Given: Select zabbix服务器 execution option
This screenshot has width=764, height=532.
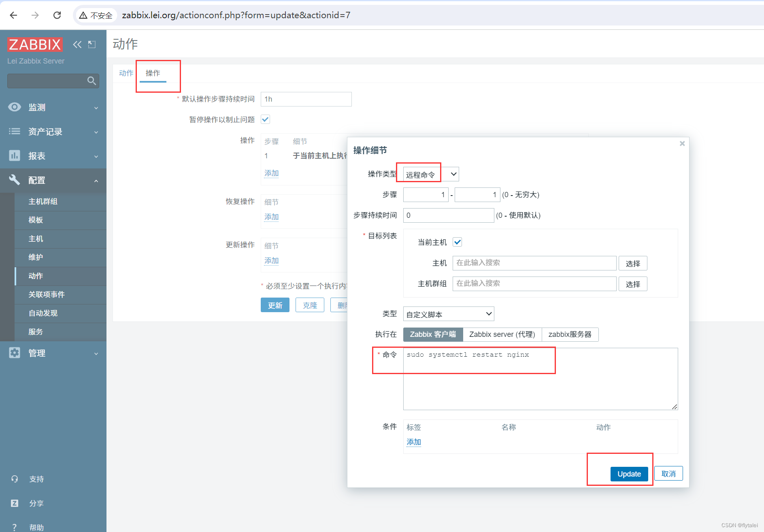Looking at the screenshot, I should [570, 334].
